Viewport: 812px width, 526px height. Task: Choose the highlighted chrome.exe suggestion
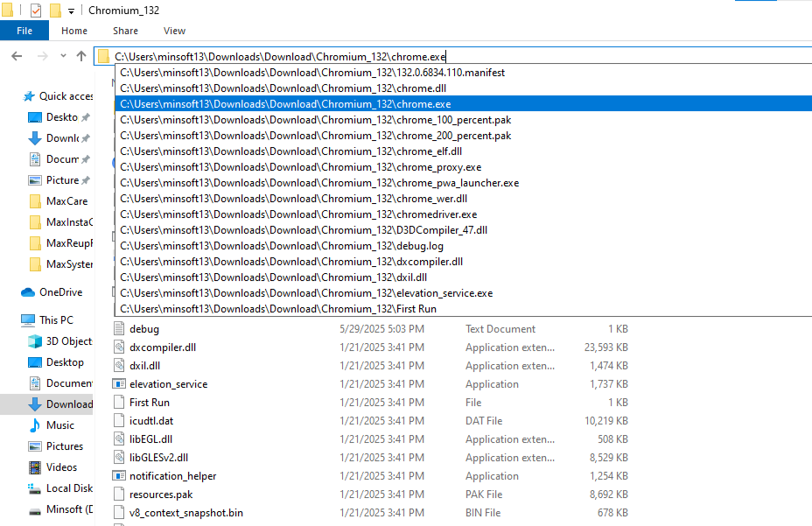[464, 103]
